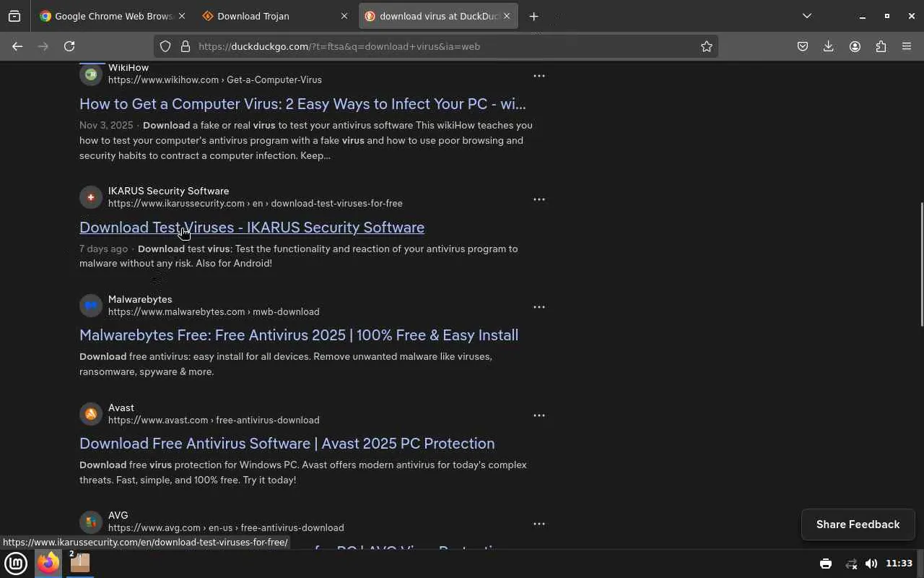924x578 pixels.
Task: Open tracking protection shield icon
Action: click(x=165, y=46)
